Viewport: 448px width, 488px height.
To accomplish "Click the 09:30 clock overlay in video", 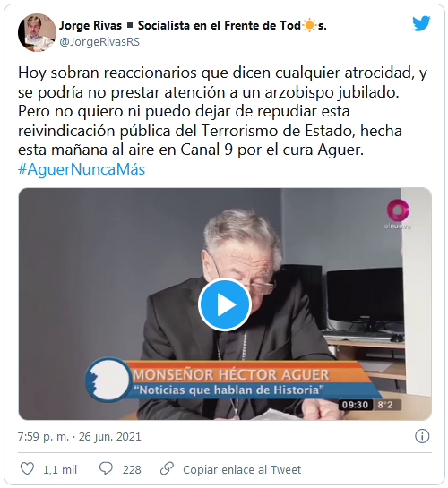I will click(355, 405).
